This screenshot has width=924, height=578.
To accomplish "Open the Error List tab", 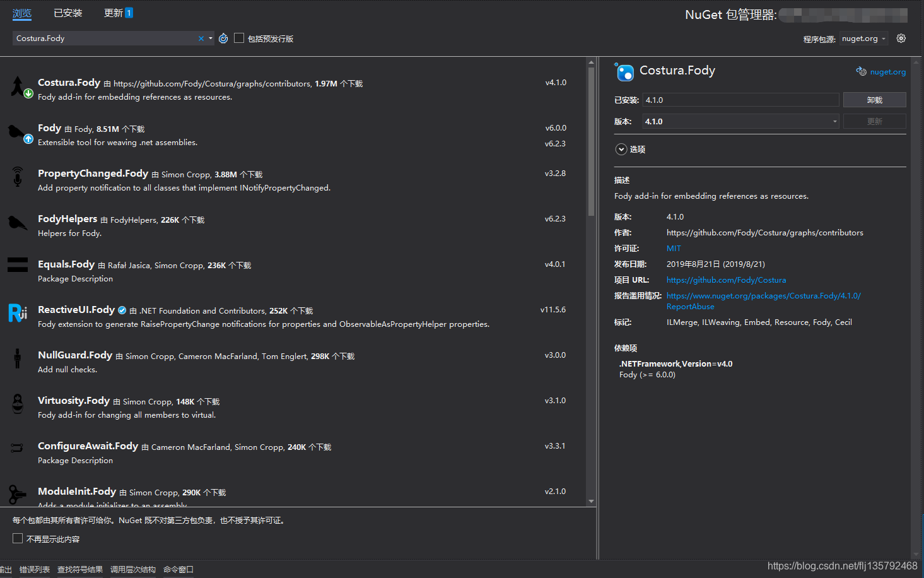I will [x=35, y=569].
